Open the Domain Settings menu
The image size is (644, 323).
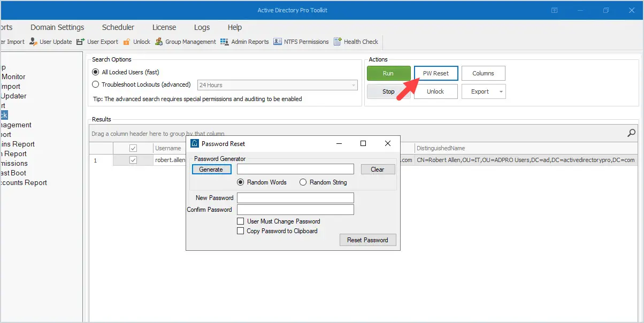click(57, 27)
